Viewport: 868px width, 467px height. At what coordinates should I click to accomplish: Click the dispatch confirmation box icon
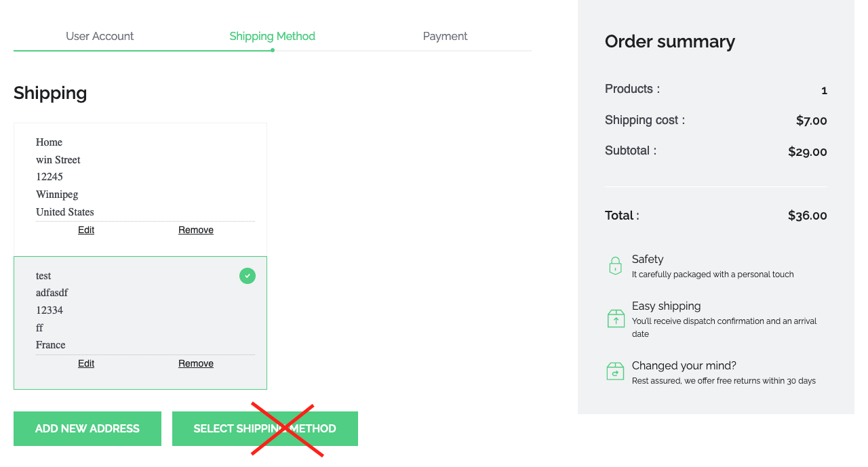(615, 318)
